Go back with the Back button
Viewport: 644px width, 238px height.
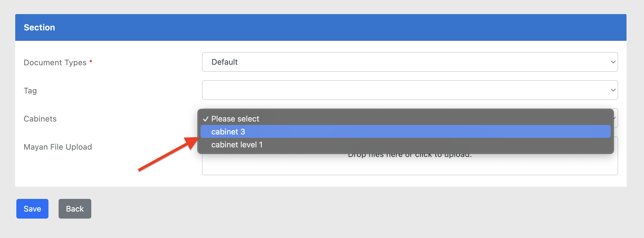[x=75, y=209]
